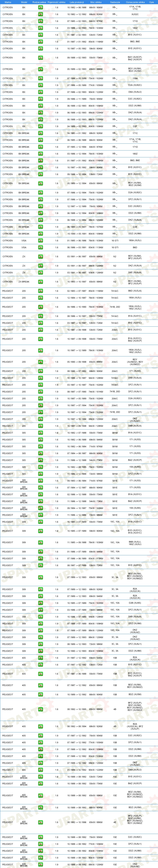158x868 pixels.
Task: Click fuel icon in Peugeot 205 DKZ (XU9JAZ) row
Action: tap(41, 419)
